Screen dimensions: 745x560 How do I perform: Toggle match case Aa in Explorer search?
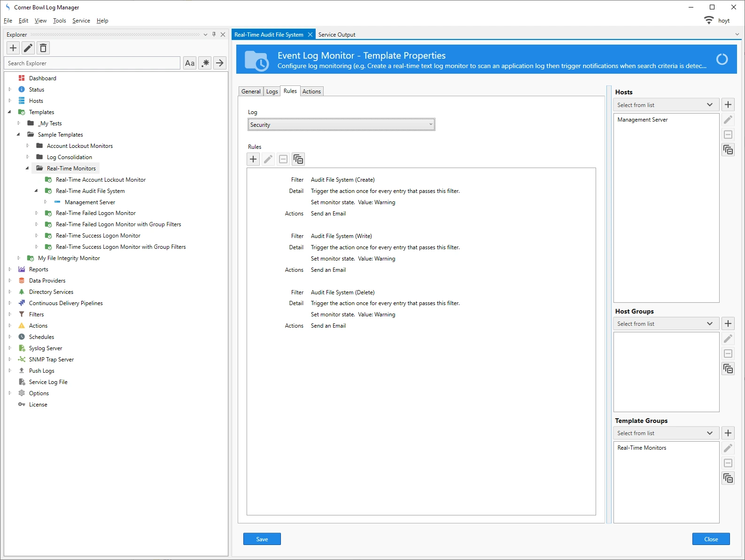tap(190, 63)
